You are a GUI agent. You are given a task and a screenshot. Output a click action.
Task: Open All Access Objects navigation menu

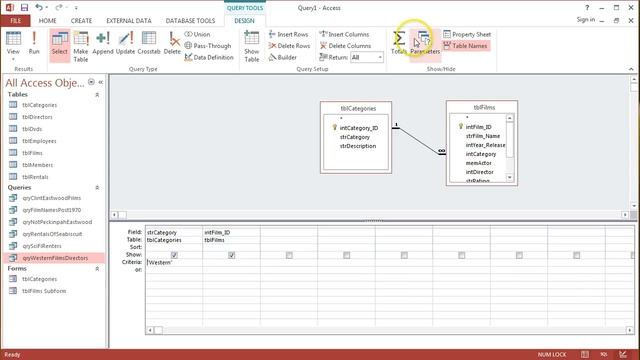click(x=91, y=82)
